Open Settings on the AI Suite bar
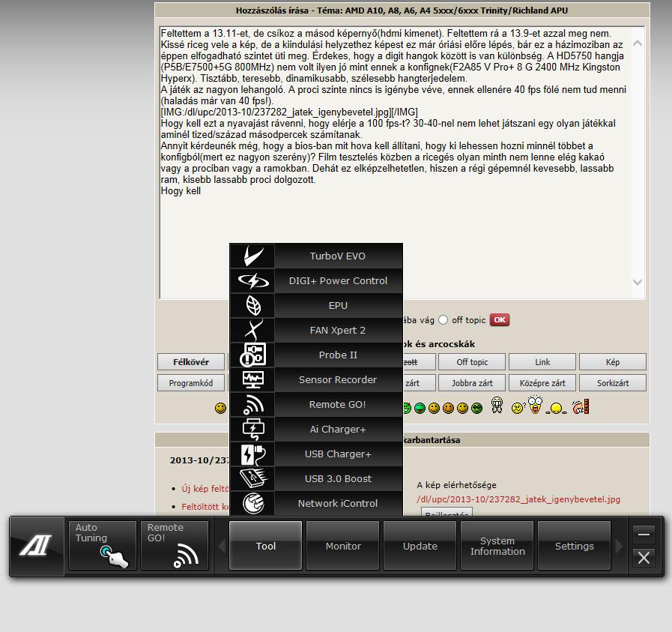Viewport: 672px width, 632px height. coord(575,546)
